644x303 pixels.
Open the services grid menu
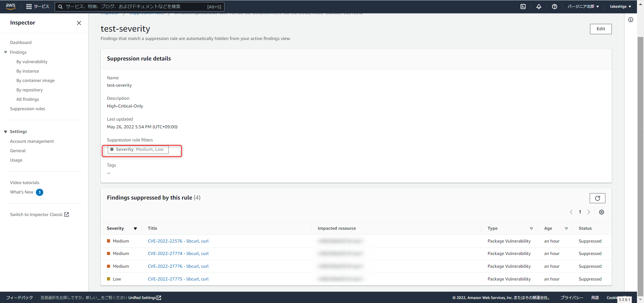(29, 6)
